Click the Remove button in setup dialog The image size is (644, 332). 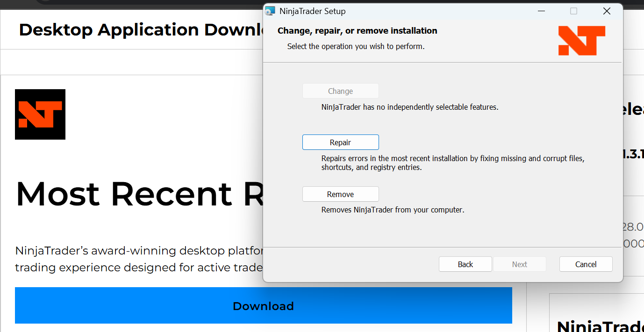[340, 194]
